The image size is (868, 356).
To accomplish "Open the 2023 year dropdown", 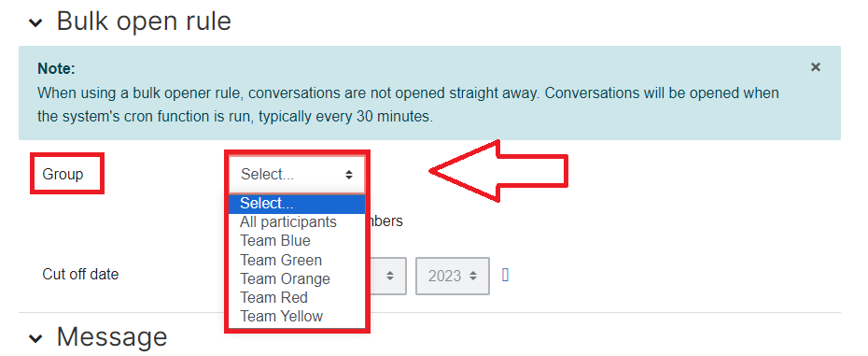I will click(x=453, y=276).
